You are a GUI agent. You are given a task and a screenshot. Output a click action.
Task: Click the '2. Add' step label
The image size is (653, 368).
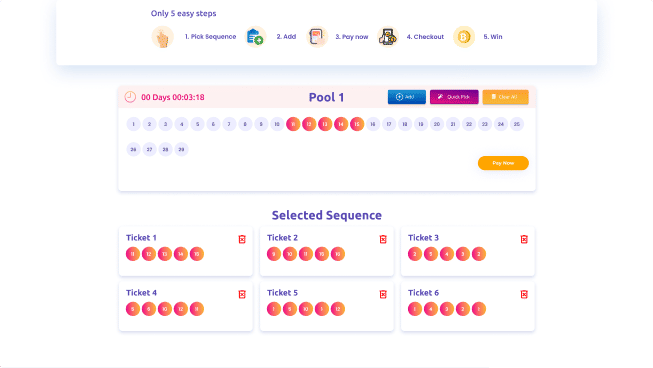[286, 37]
